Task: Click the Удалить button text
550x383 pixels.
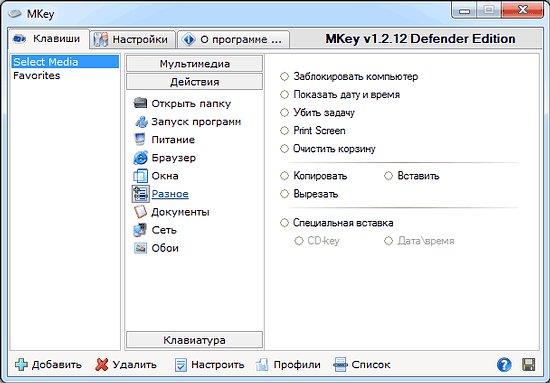Action: (x=134, y=365)
